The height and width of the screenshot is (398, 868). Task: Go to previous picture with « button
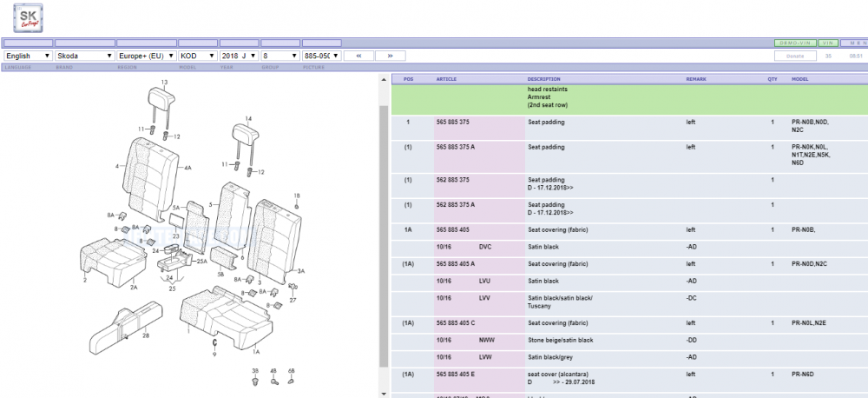click(x=358, y=56)
